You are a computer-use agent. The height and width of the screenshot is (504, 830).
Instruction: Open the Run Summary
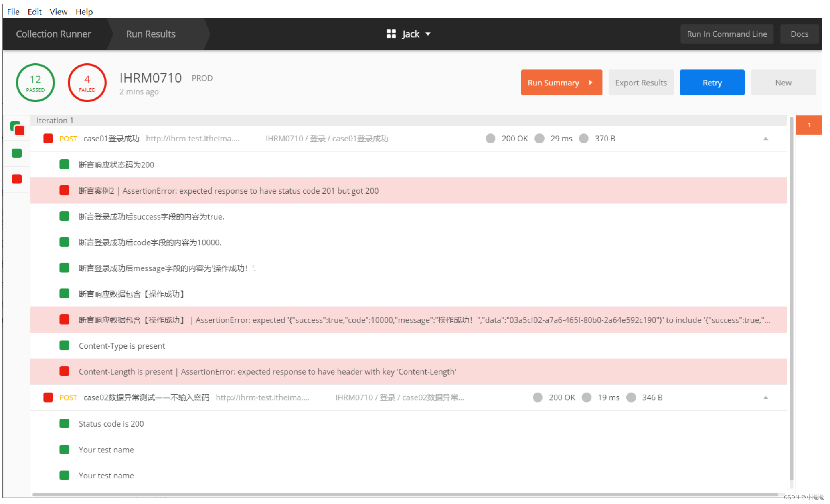click(561, 83)
